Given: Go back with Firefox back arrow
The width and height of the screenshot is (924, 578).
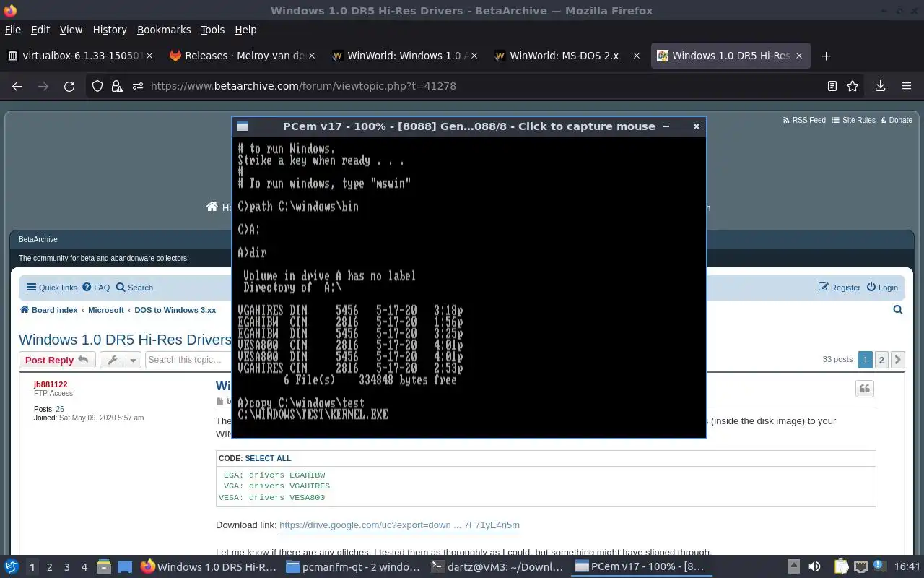Looking at the screenshot, I should click(x=17, y=86).
